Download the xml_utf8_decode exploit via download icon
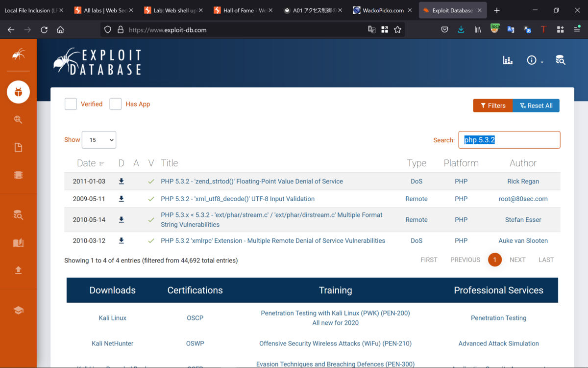The width and height of the screenshot is (588, 368). point(122,199)
